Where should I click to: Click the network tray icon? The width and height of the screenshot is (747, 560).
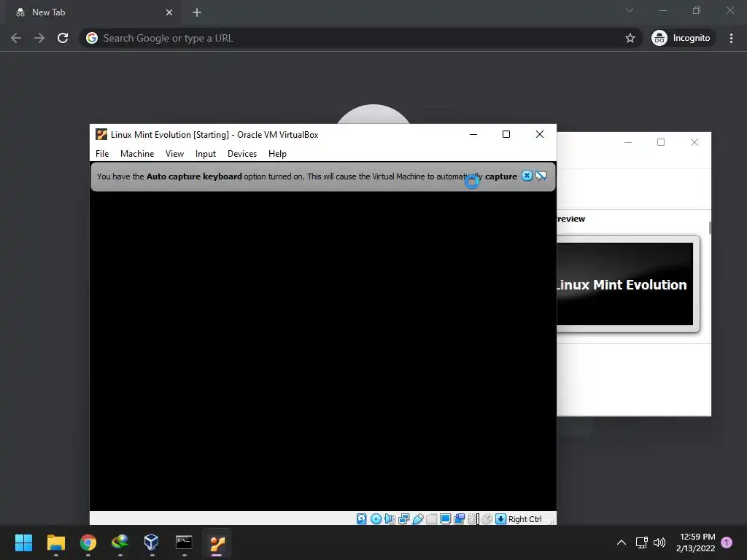[x=642, y=542]
